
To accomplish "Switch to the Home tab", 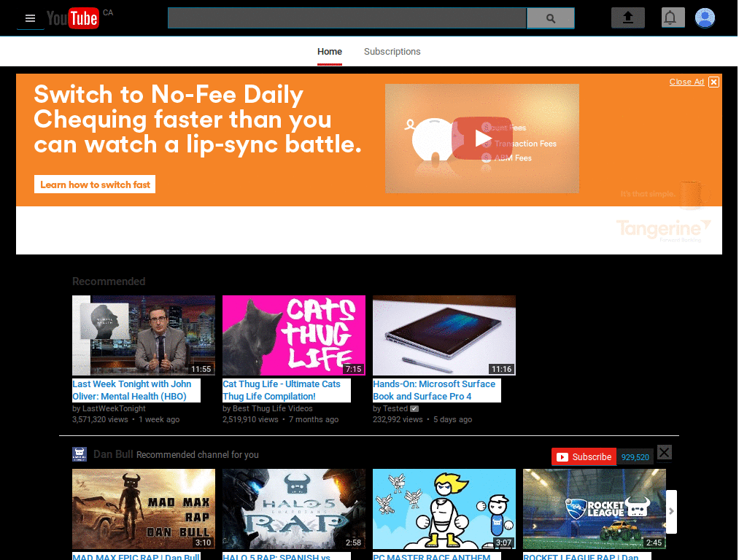I will coord(330,52).
